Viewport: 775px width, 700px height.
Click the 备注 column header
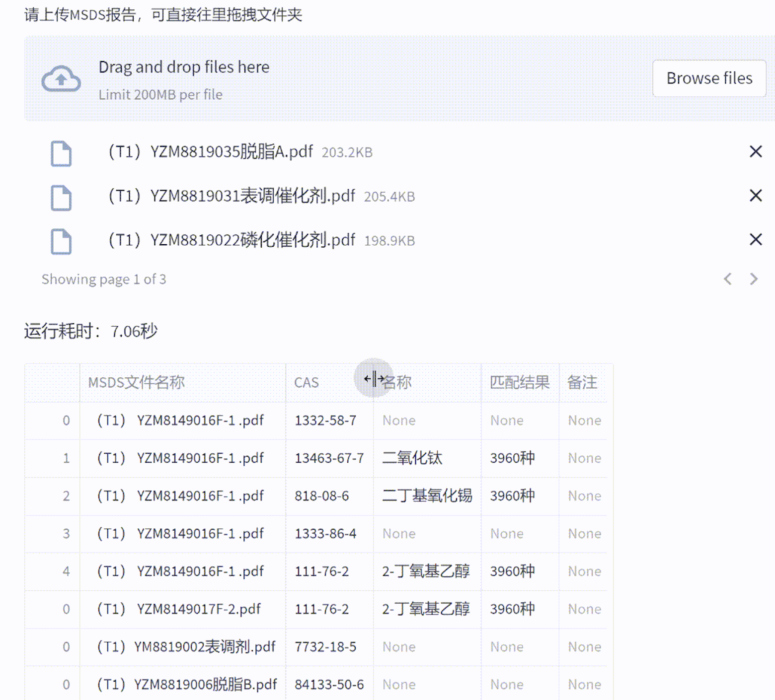[x=582, y=383]
